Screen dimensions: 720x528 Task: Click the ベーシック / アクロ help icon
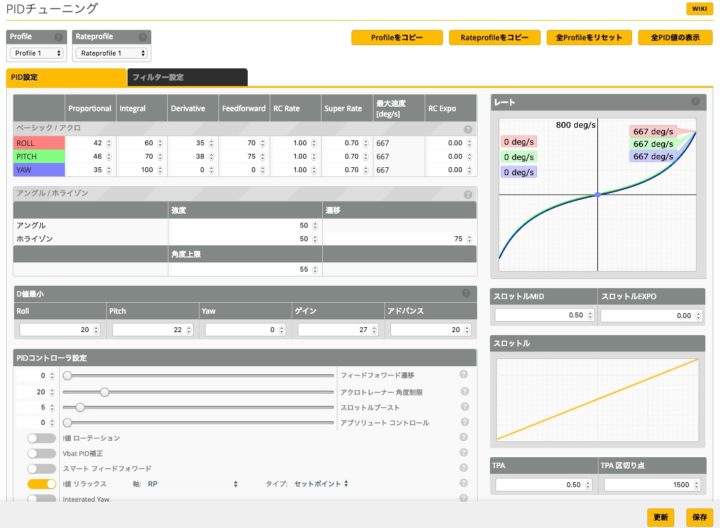[467, 129]
